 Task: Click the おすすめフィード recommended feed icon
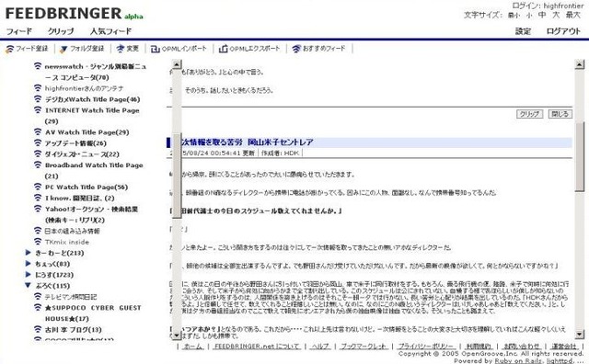296,49
